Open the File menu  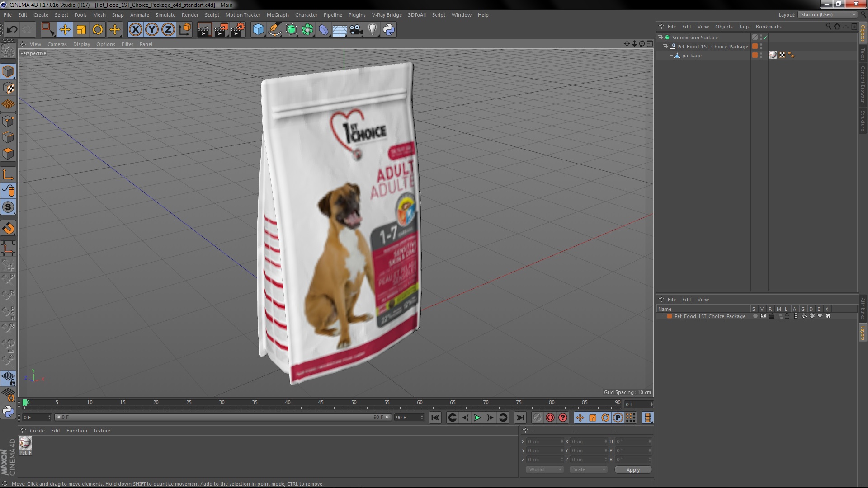(x=8, y=15)
